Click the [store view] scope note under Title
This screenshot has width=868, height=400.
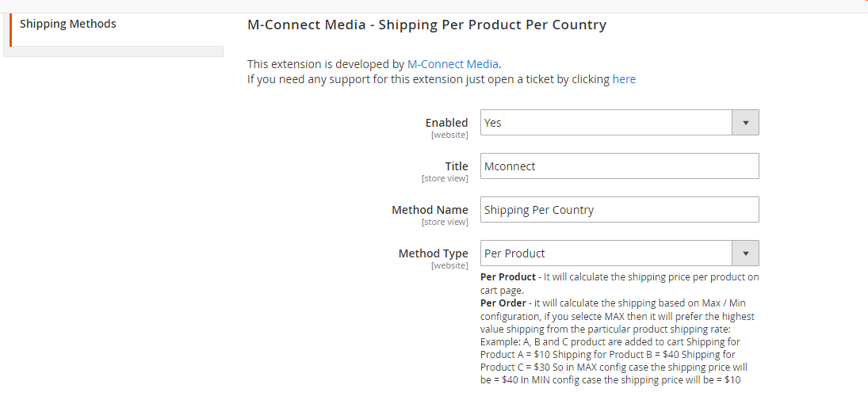(x=445, y=179)
